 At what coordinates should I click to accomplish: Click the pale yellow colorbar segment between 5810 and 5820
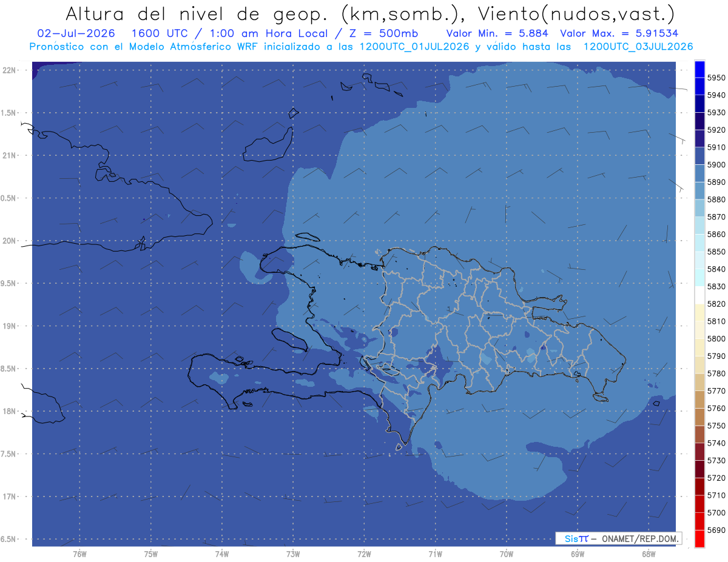click(x=699, y=313)
